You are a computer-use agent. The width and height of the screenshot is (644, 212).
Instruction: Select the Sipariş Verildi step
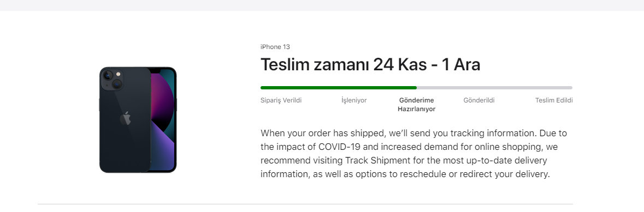[x=281, y=100]
